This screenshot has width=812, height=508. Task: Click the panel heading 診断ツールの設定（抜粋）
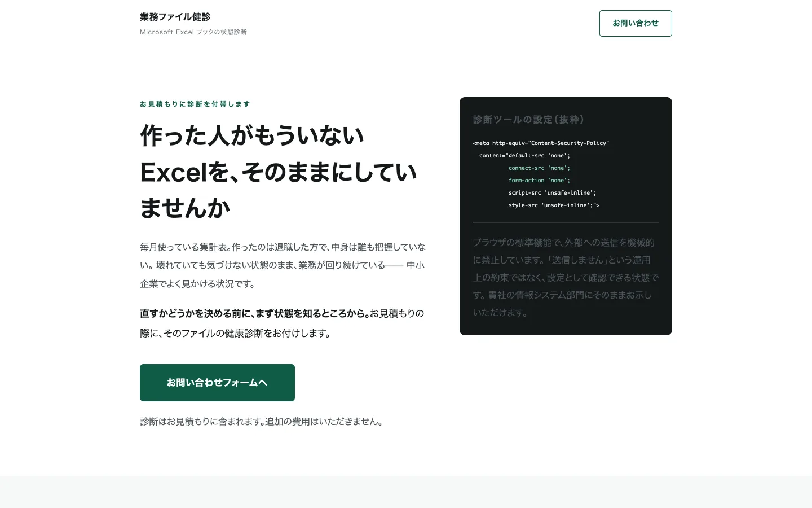tap(528, 120)
